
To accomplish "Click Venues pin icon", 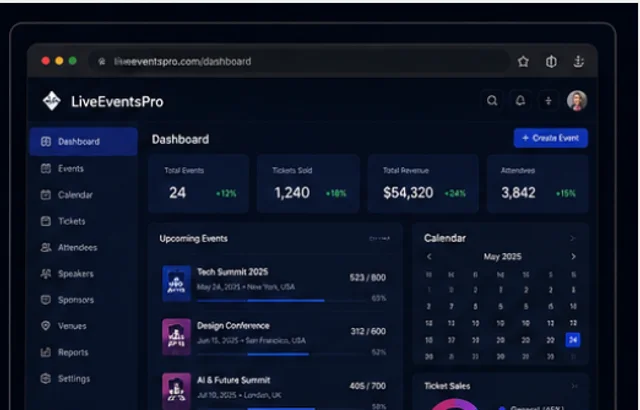I will pyautogui.click(x=46, y=326).
